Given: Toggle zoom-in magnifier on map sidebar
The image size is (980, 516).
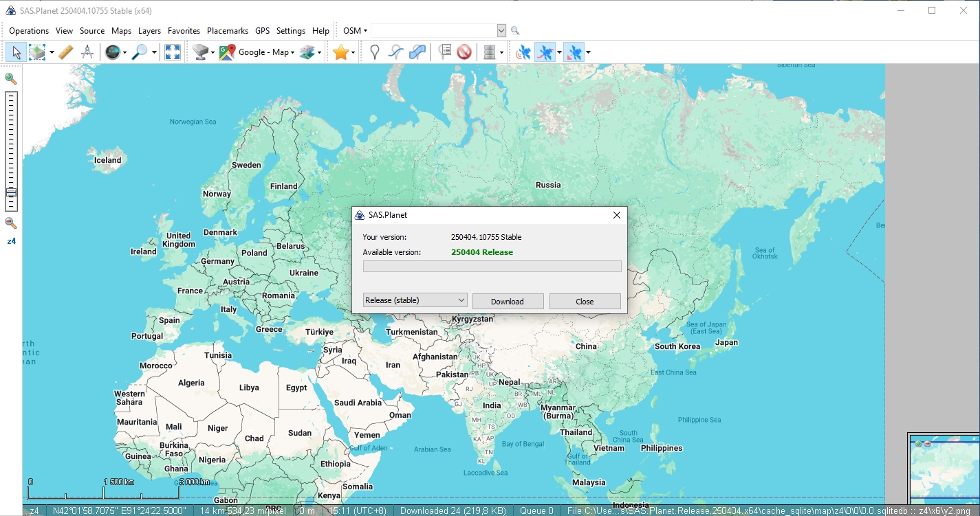Looking at the screenshot, I should 10,78.
